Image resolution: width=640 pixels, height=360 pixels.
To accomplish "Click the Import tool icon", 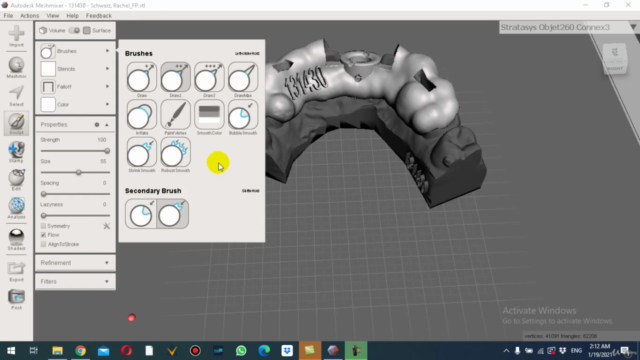I will tap(16, 33).
